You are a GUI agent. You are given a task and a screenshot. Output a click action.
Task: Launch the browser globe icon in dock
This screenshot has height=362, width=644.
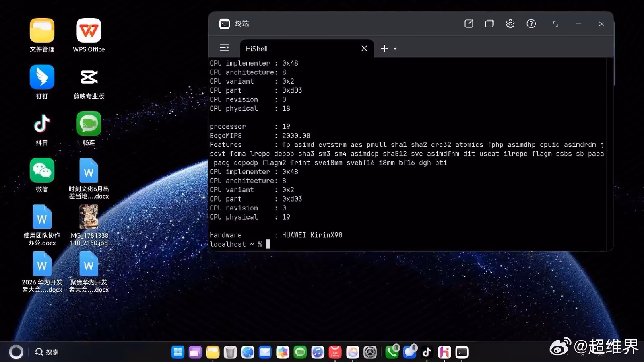pyautogui.click(x=248, y=352)
